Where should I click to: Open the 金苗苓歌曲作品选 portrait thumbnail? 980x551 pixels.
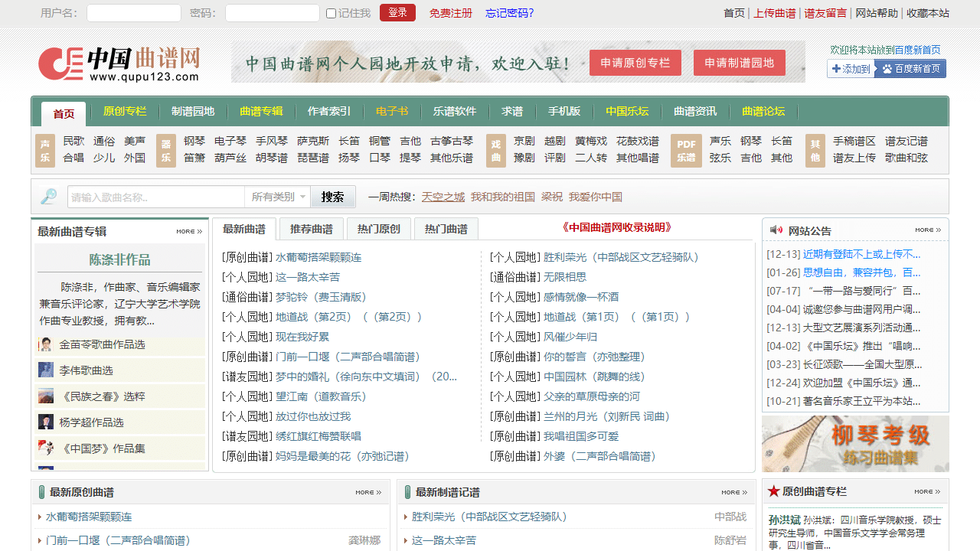click(46, 344)
